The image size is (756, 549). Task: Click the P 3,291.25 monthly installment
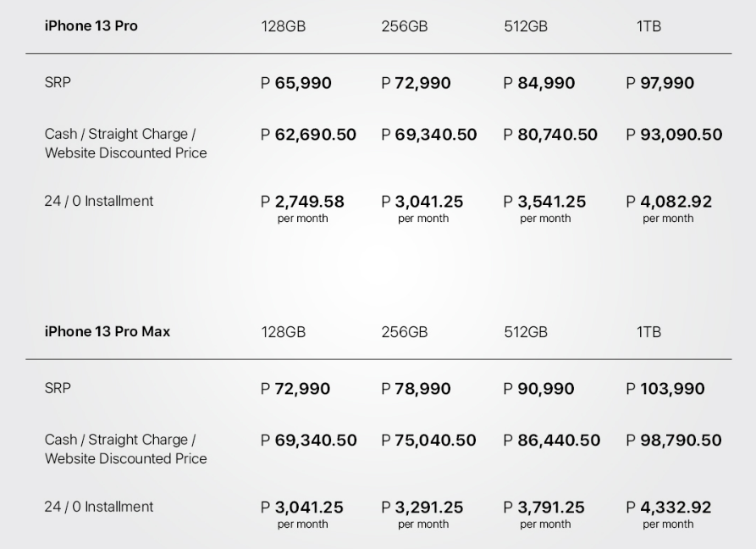coord(422,507)
